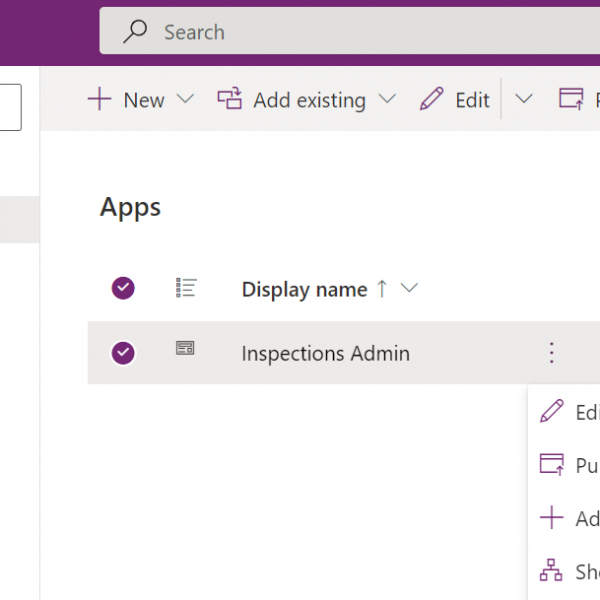Click the Edit pencil icon in toolbar
Viewport: 600px width, 600px height.
432,98
